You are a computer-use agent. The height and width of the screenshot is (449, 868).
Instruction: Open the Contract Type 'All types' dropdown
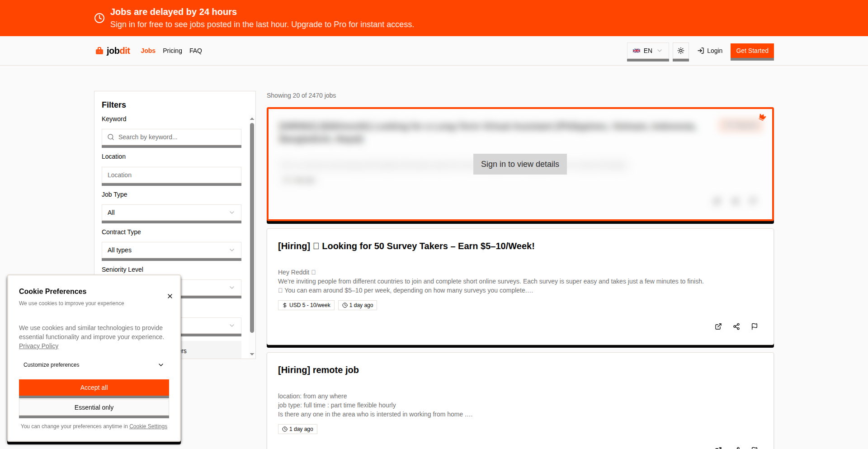tap(171, 250)
